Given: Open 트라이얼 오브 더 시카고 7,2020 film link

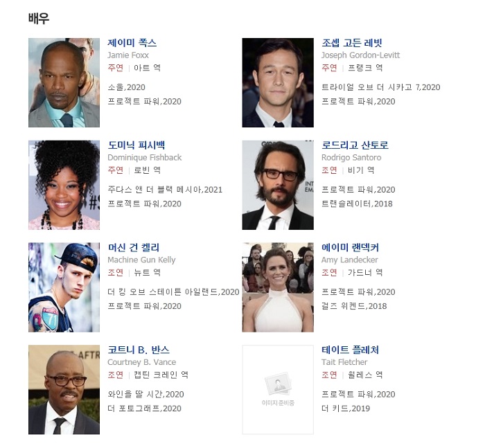Looking at the screenshot, I should tap(381, 87).
